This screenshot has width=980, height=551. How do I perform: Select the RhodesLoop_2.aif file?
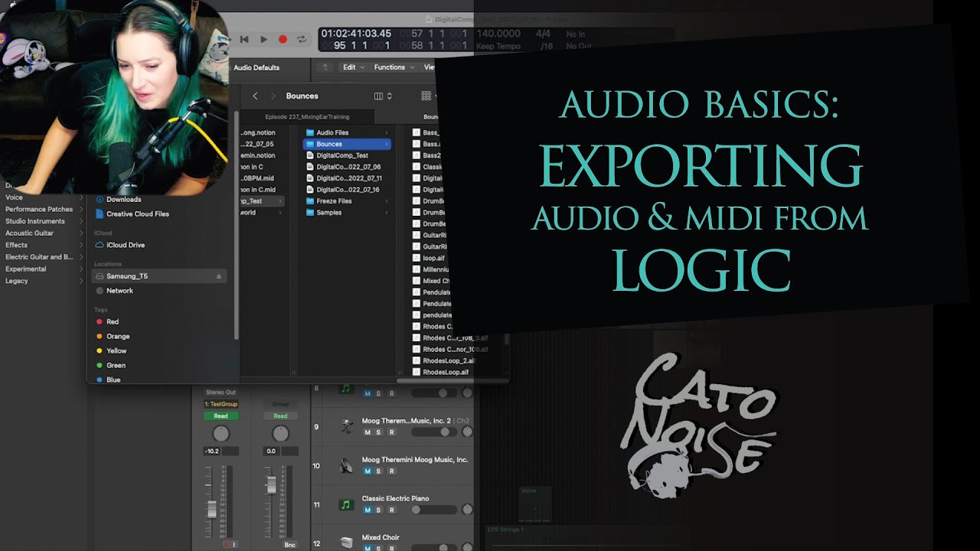point(444,360)
